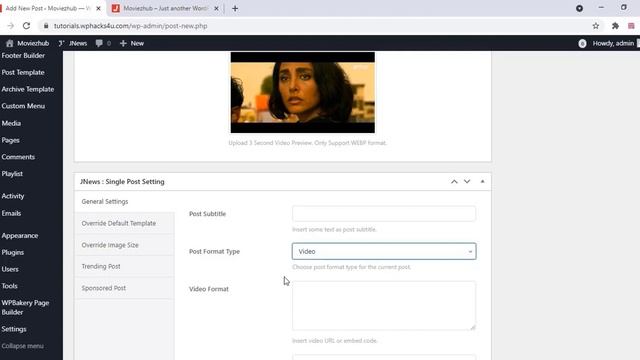Screen dimensions: 640x360
Task: Go to the Media library
Action: click(11, 123)
